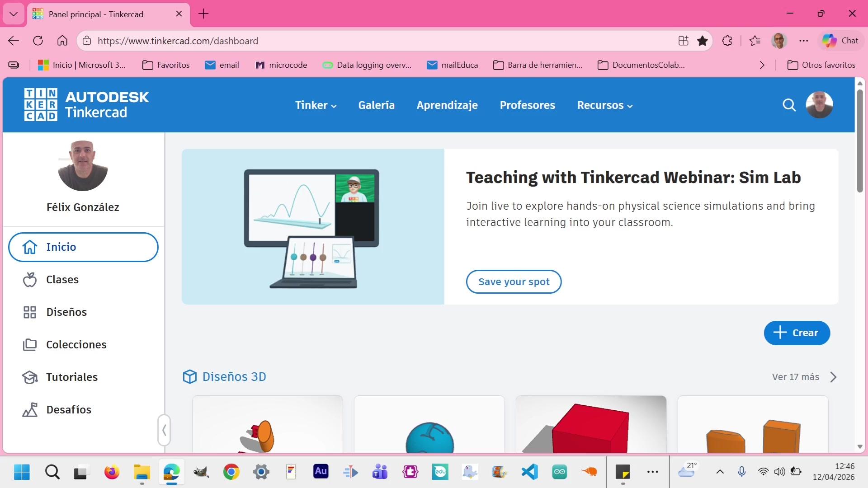Expand the Recursos dropdown menu

[x=604, y=105]
